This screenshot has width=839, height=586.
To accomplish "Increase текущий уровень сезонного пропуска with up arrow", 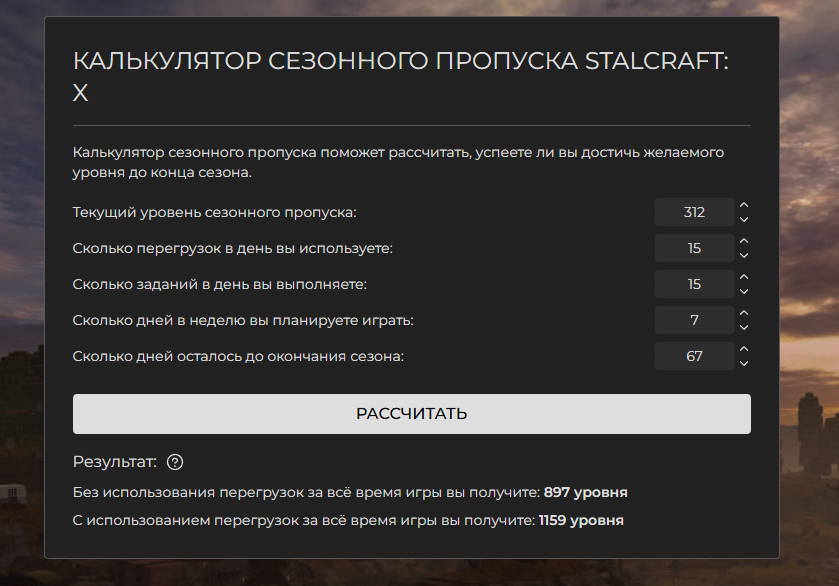I will point(743,206).
